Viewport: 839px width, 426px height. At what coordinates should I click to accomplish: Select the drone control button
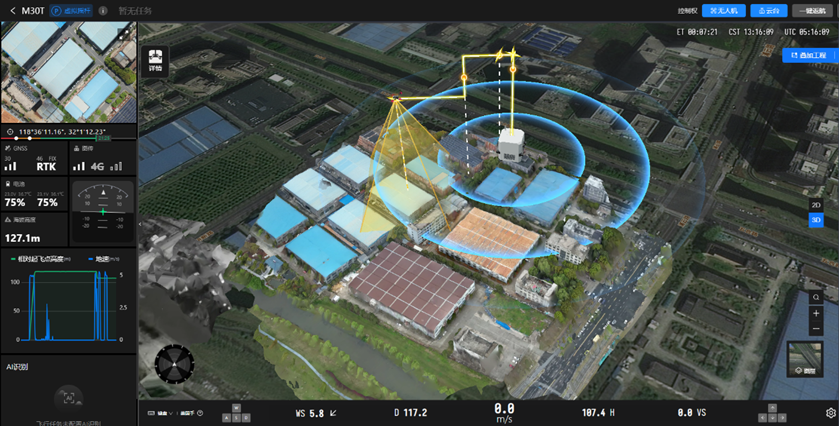coord(722,10)
